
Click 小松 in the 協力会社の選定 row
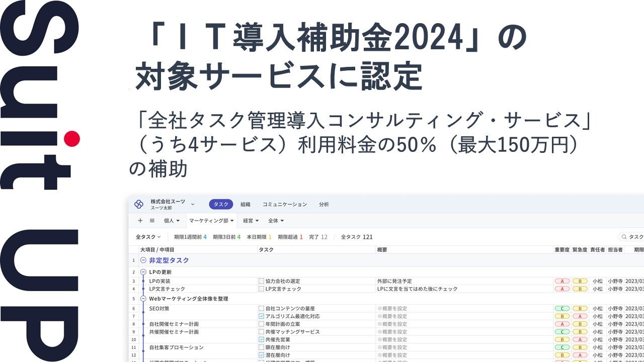click(x=598, y=281)
